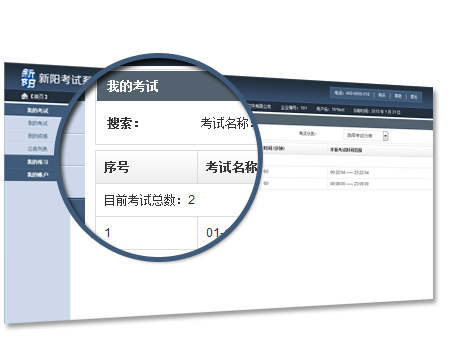474x361 pixels.
Task: Select 我的成绩 sidebar sub-item
Action: pyautogui.click(x=38, y=136)
